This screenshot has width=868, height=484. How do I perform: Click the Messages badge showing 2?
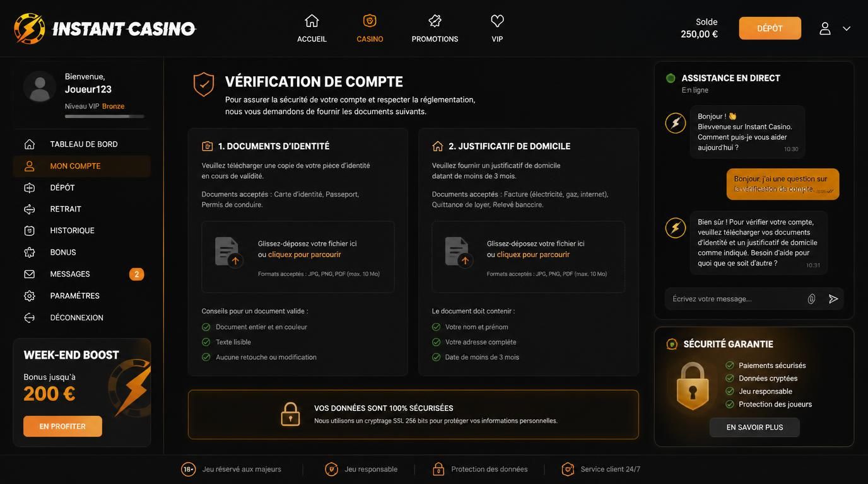[x=136, y=274]
